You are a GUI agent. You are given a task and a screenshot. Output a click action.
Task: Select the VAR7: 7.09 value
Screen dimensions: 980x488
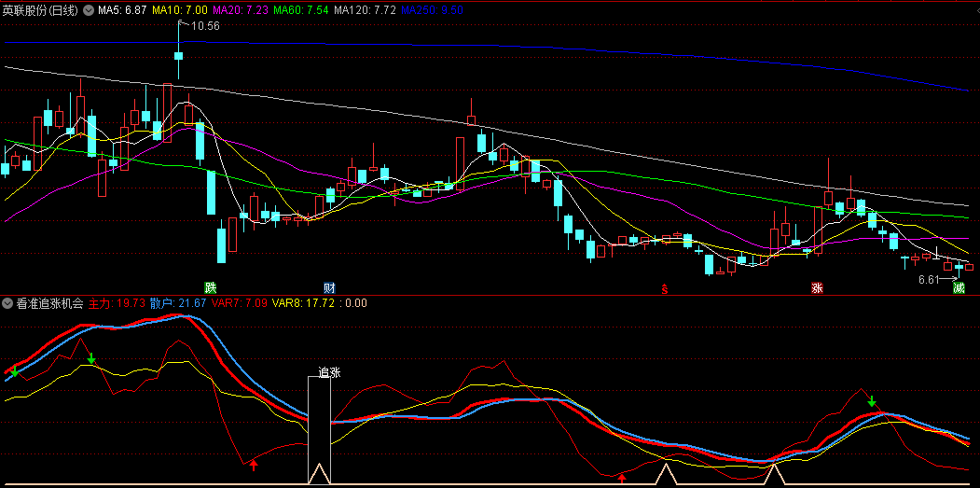(x=240, y=303)
